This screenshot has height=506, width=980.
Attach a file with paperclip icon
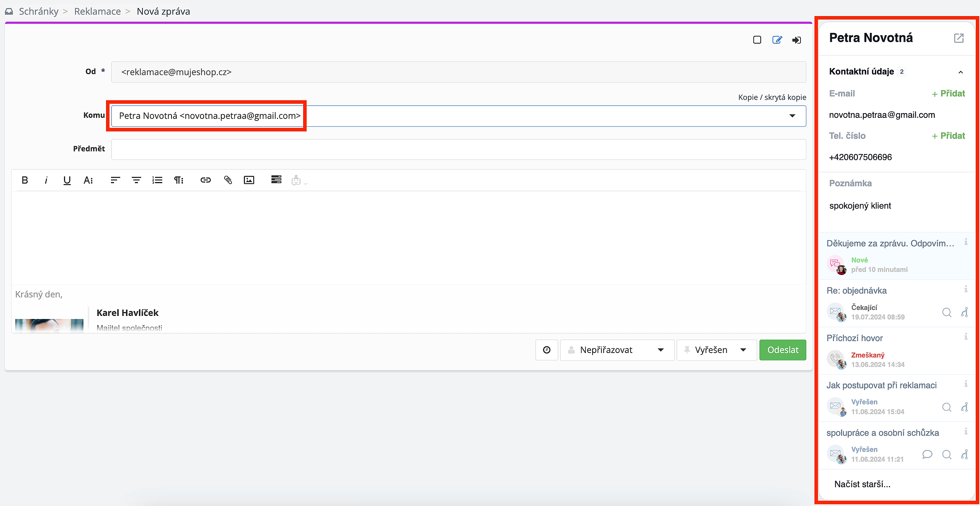[x=228, y=180]
